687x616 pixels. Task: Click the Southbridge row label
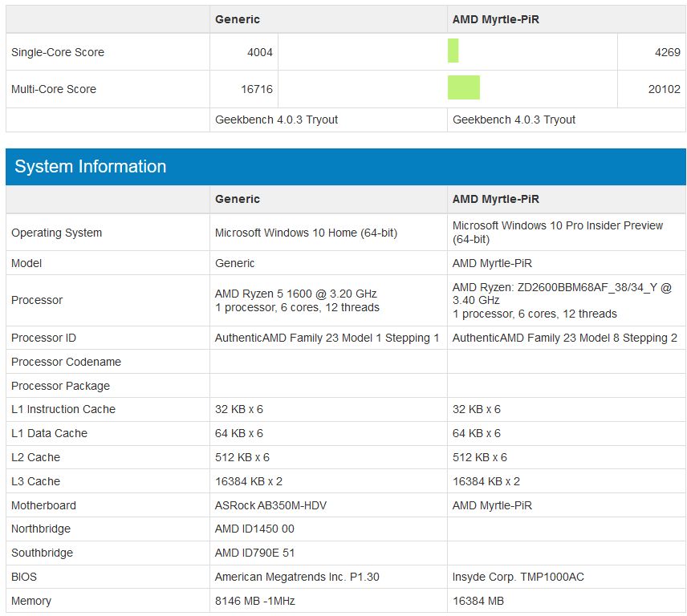pos(42,553)
